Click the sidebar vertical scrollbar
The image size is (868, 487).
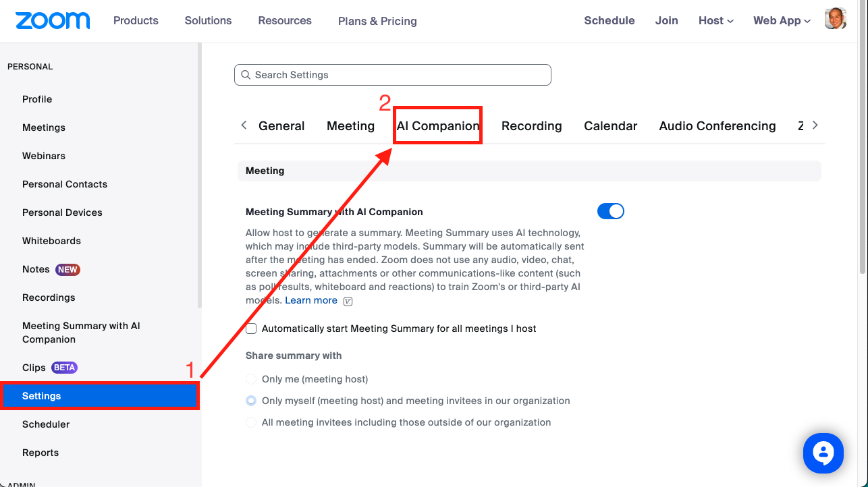coord(199,175)
